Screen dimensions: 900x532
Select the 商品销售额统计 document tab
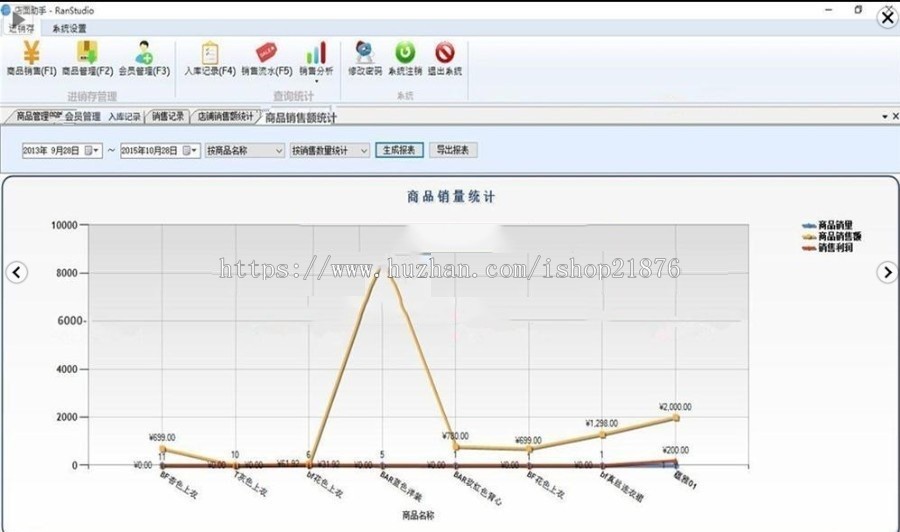[x=300, y=118]
